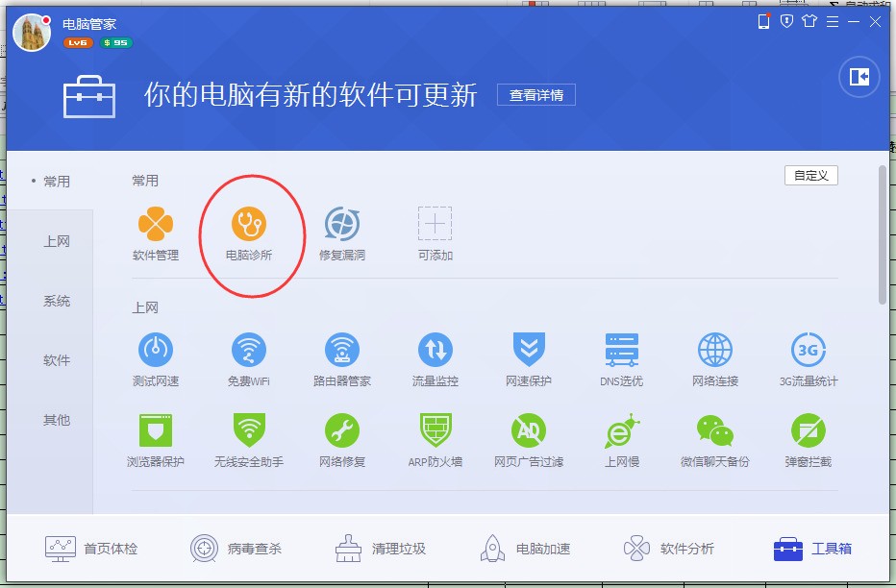Click the Lv6 level badge
Screen dimensions: 896x588
click(78, 43)
